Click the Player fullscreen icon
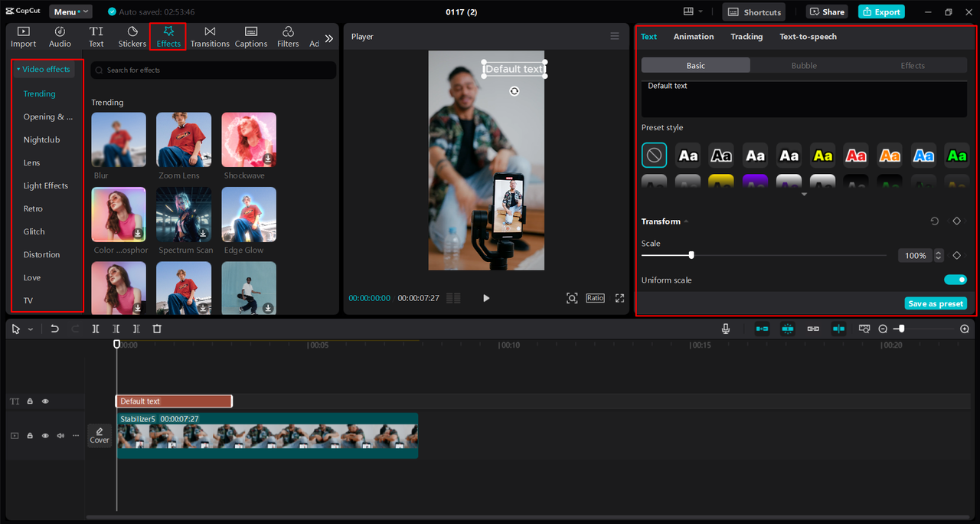Viewport: 980px width, 524px height. tap(620, 298)
